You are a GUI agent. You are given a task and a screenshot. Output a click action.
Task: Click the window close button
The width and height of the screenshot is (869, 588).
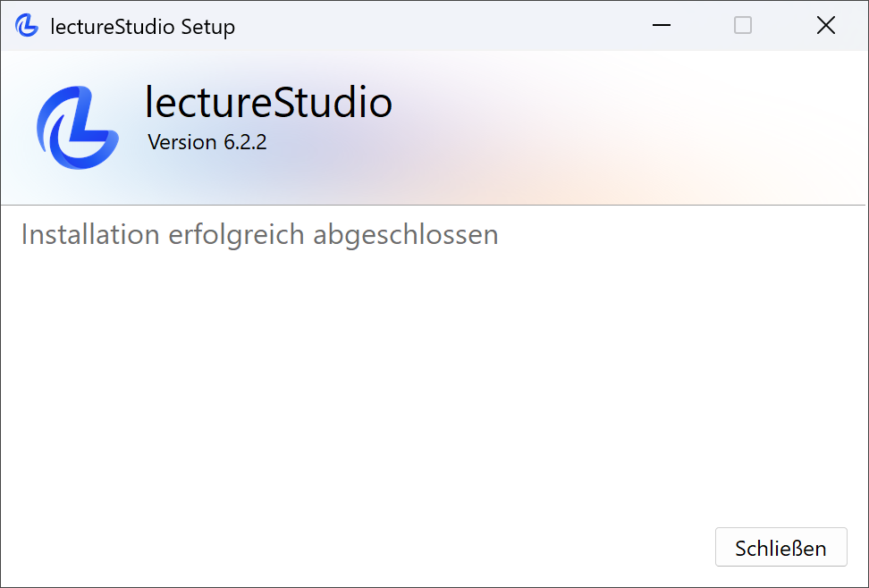(825, 25)
